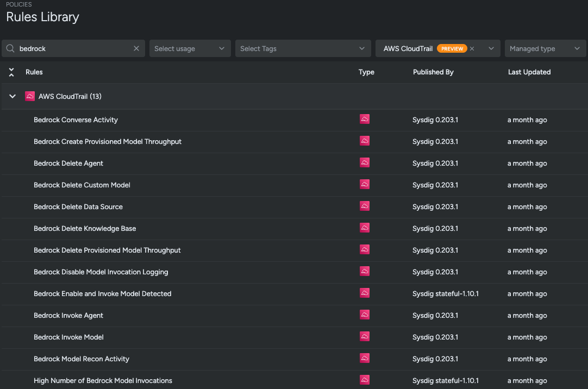Open Bedrock Create Provisioned Model Throughput rule
Screen dimensions: 588x389
point(108,142)
